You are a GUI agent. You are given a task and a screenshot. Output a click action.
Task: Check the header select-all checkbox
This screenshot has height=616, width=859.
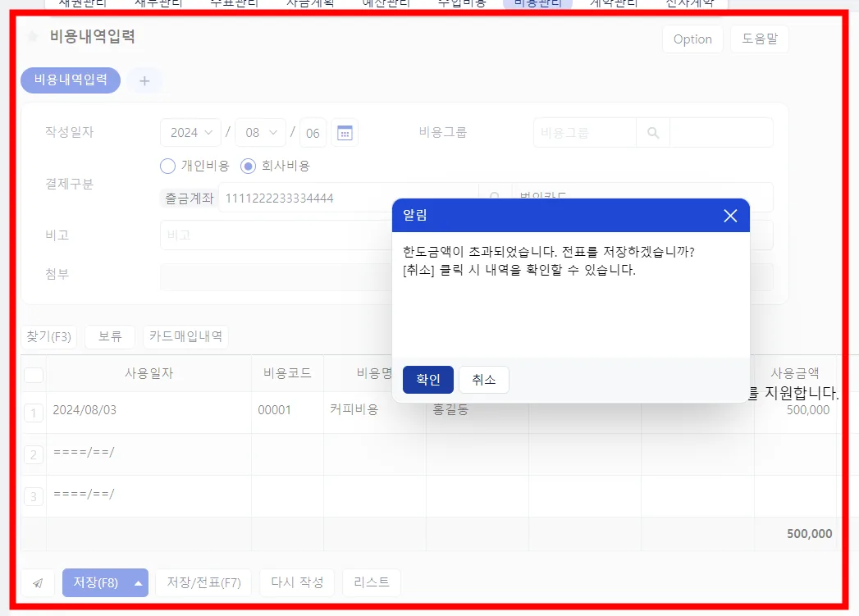(34, 375)
